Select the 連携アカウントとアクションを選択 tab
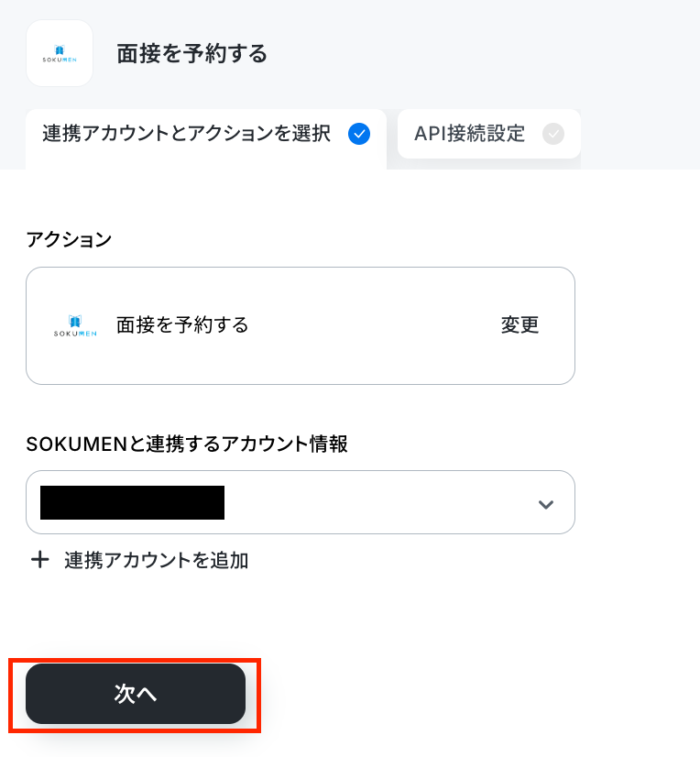 pos(206,139)
